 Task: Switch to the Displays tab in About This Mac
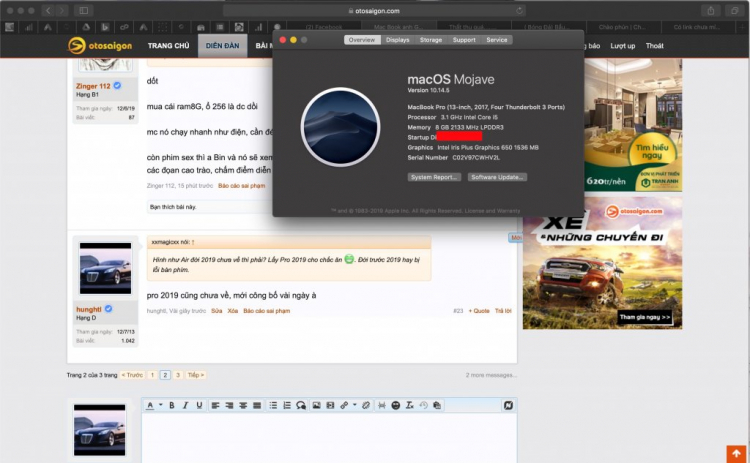[397, 40]
